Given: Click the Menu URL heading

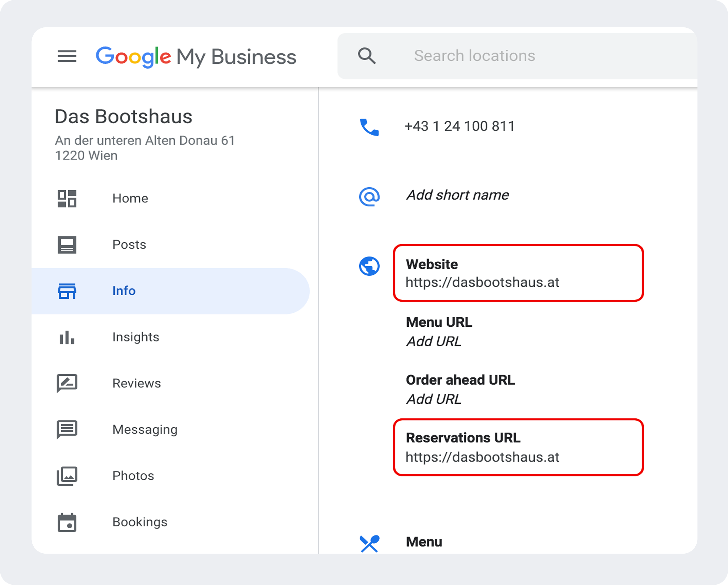Looking at the screenshot, I should pos(439,322).
